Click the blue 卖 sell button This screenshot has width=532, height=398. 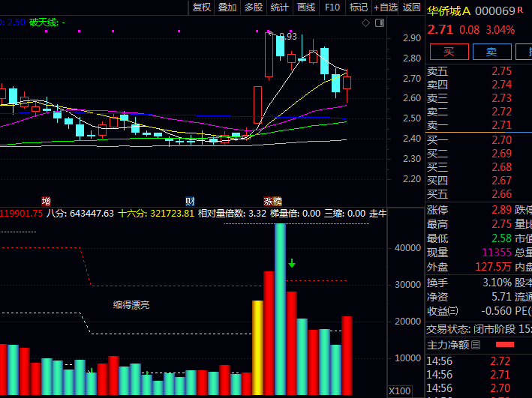click(x=492, y=52)
